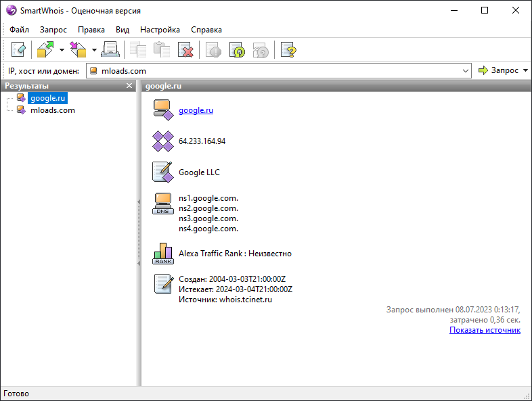
Task: Open the Файл menu
Action: [x=19, y=30]
